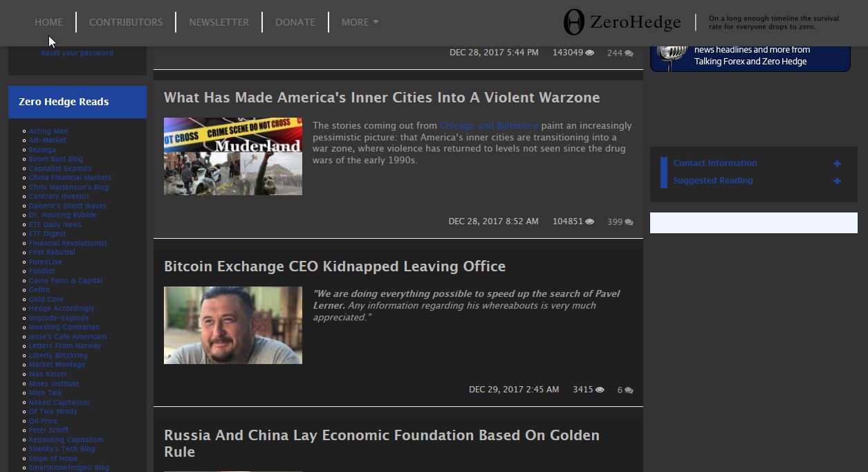
Task: Open the Peter Schiff sidebar link
Action: [48, 430]
